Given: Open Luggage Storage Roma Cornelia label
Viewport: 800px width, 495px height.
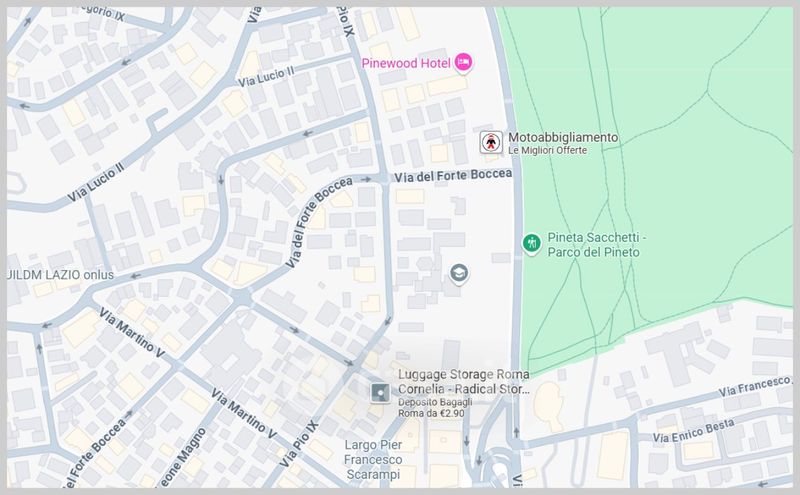Looking at the screenshot, I should (463, 382).
